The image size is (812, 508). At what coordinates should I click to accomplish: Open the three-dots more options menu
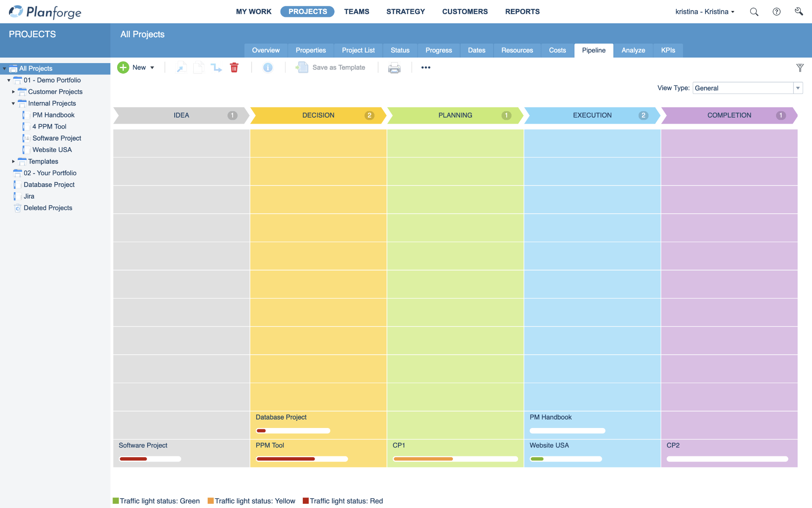[x=425, y=68]
